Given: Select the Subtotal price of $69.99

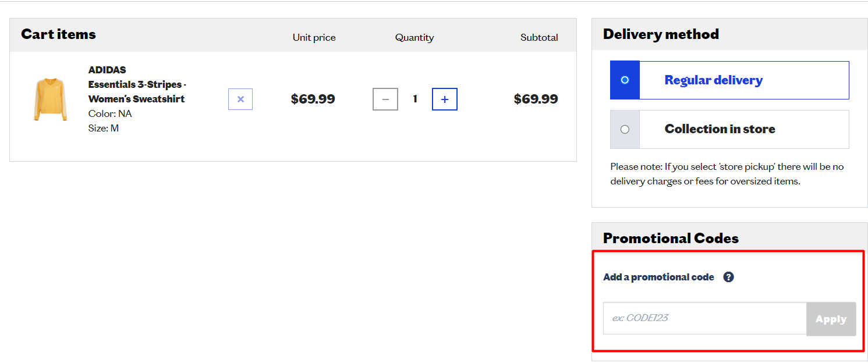Looking at the screenshot, I should [x=536, y=99].
